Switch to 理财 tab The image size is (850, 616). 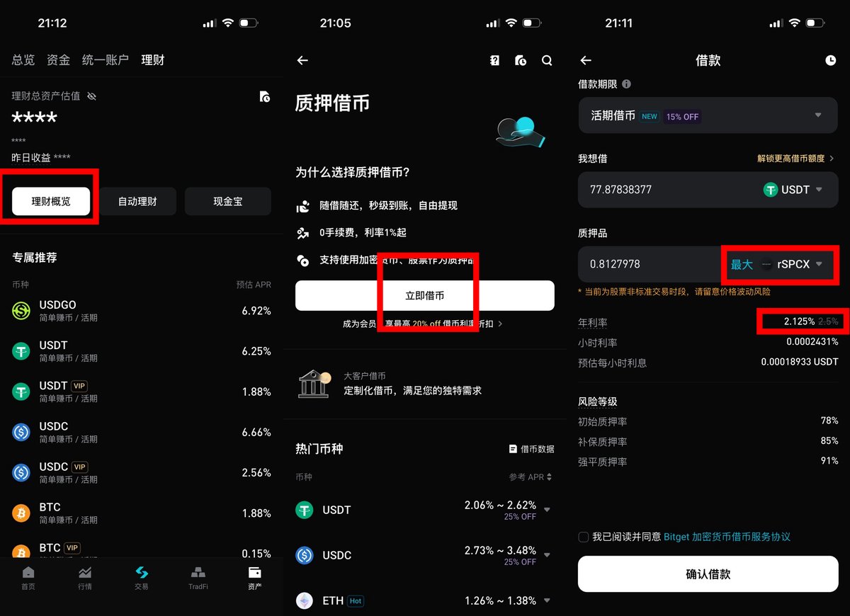[x=153, y=60]
